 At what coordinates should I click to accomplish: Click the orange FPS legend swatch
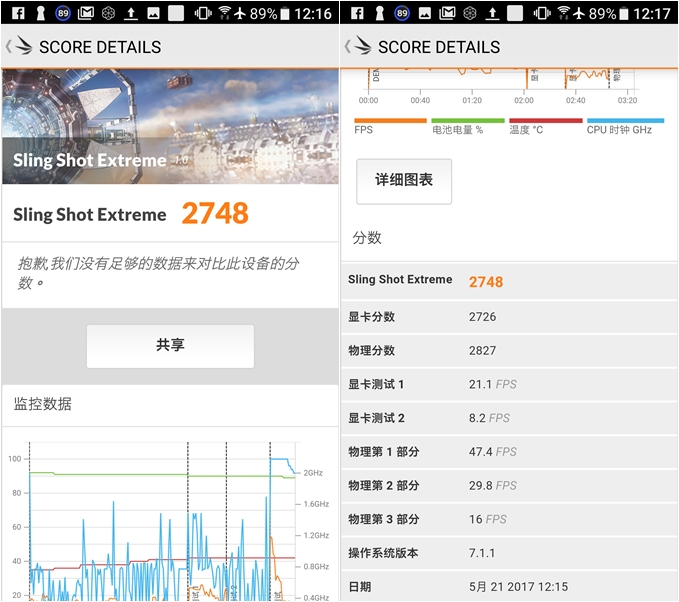(x=390, y=120)
